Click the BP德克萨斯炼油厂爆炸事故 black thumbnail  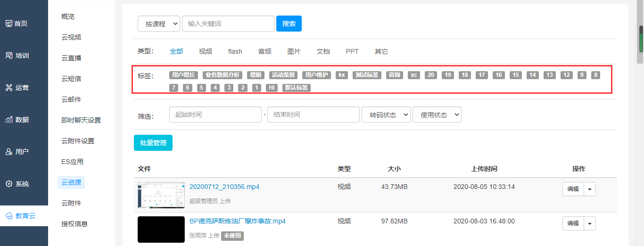coord(161,230)
